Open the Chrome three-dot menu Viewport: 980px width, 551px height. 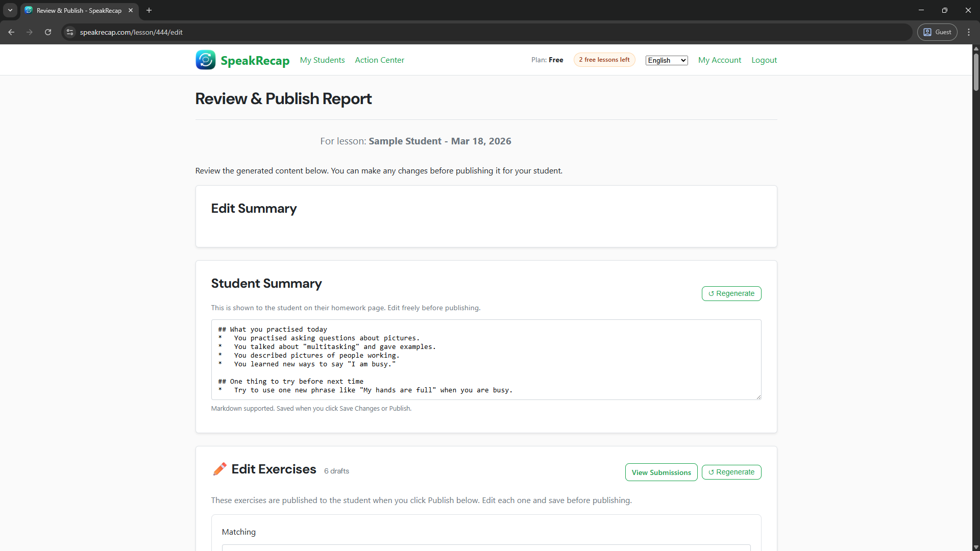(x=969, y=32)
